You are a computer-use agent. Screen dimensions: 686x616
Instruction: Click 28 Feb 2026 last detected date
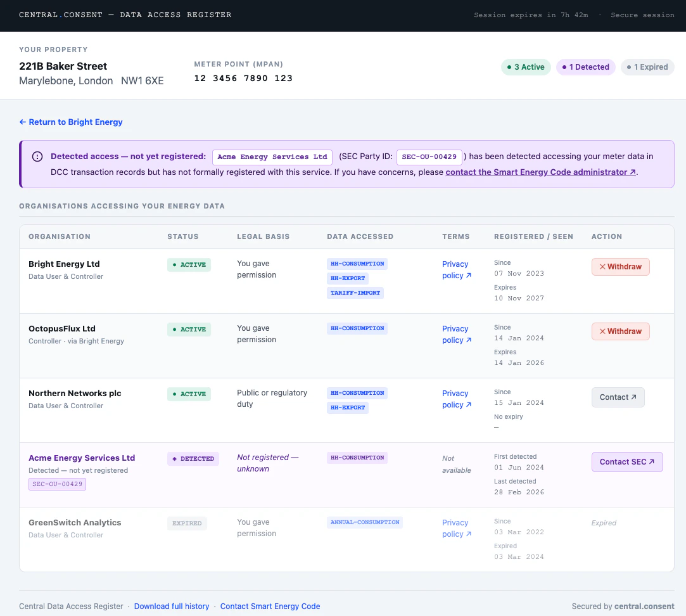[x=519, y=492]
